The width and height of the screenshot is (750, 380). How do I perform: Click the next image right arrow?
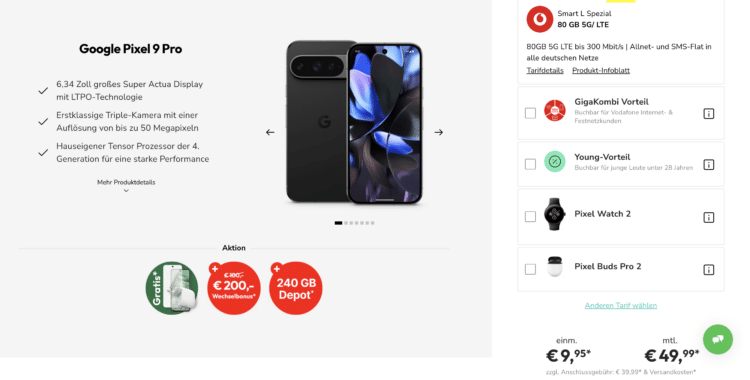439,132
